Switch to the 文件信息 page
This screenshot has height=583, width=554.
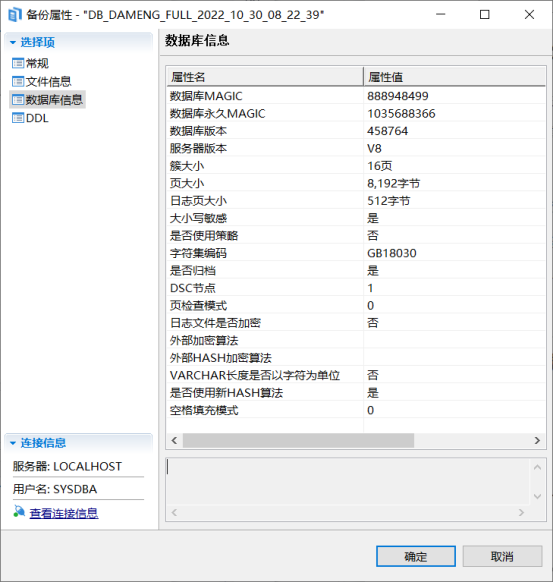pos(48,81)
